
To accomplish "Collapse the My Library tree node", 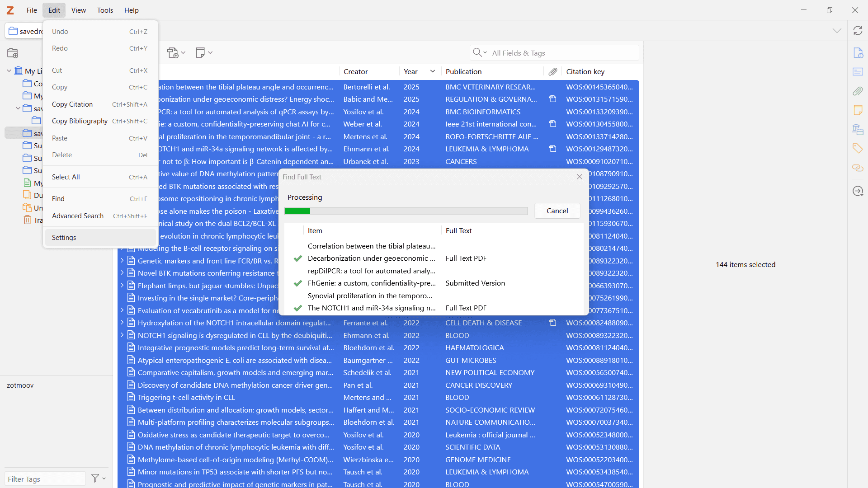I will click(x=9, y=71).
